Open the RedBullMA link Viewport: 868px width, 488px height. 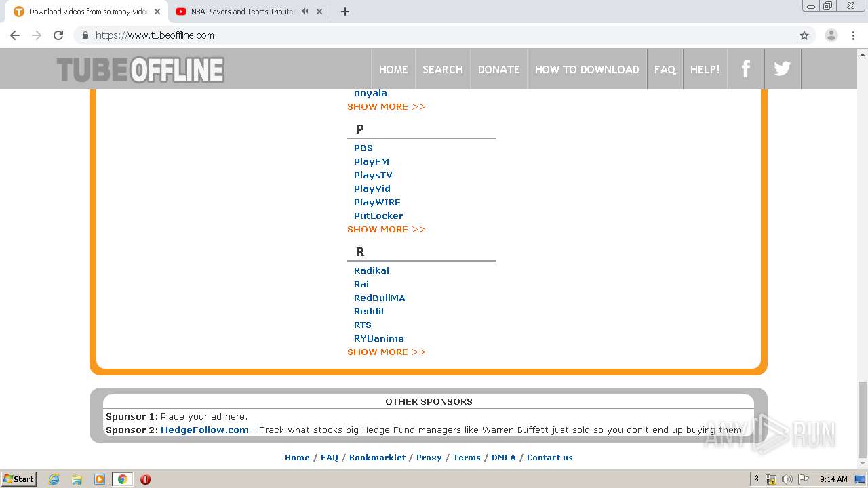click(x=380, y=298)
